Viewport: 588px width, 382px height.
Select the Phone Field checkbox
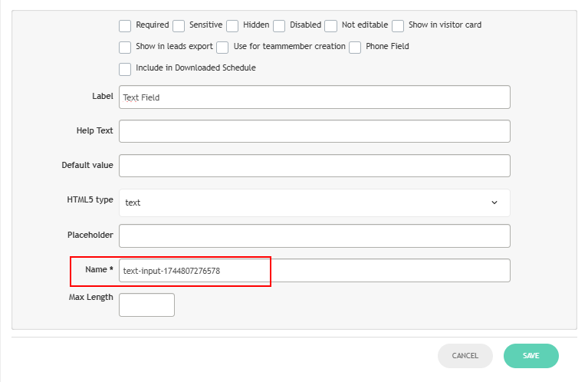[x=355, y=48]
